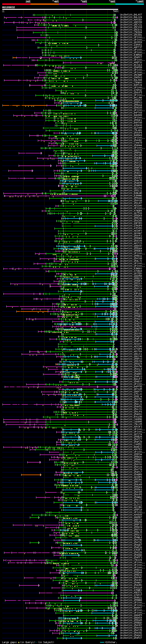Select label UniRef100_Q54PD9
146x644 pixels.
point(131,67)
